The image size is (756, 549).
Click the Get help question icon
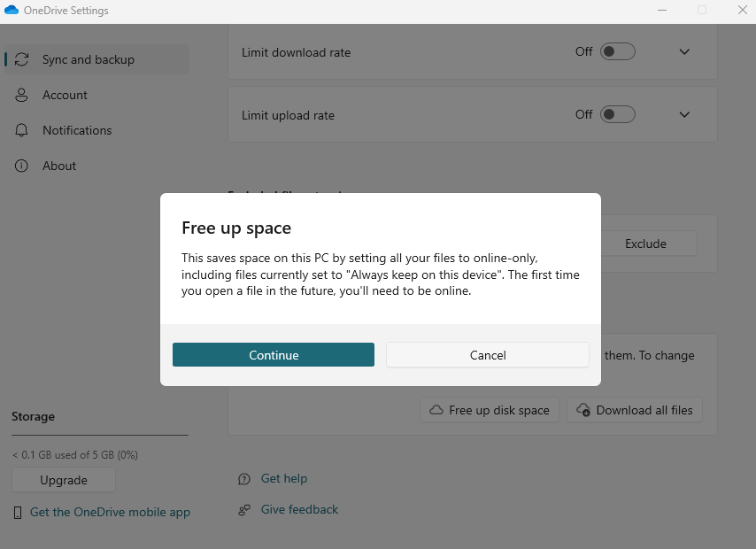[244, 479]
